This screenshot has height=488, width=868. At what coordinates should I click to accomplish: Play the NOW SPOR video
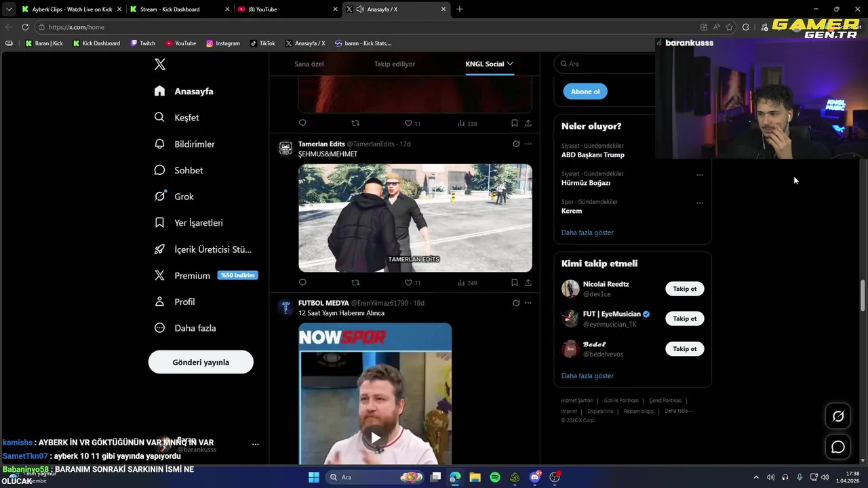click(375, 438)
